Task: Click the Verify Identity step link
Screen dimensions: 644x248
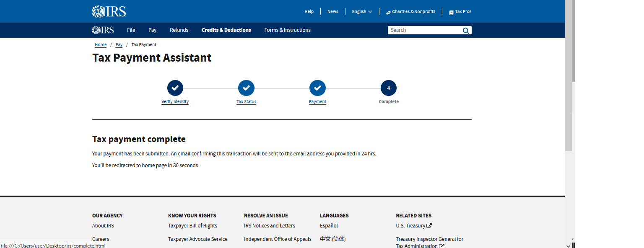Action: click(175, 102)
